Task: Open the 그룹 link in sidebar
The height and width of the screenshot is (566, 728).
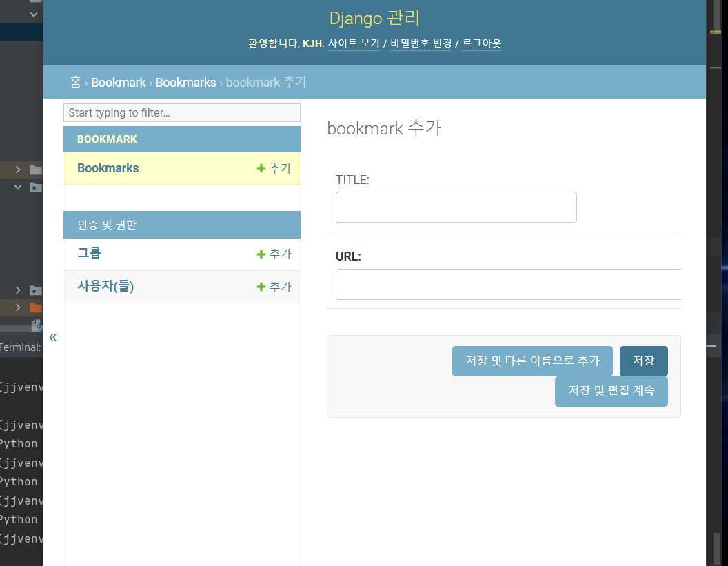Action: pos(89,253)
